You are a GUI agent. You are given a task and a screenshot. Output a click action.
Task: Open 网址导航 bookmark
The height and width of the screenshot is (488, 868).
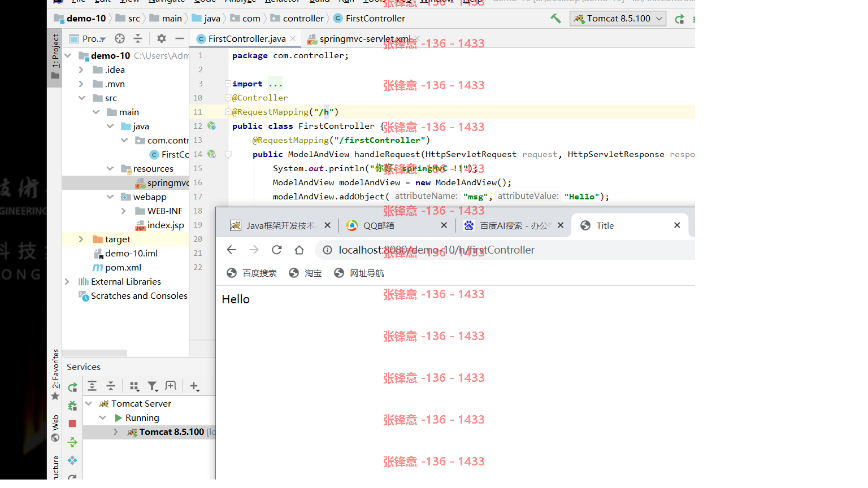coord(359,273)
